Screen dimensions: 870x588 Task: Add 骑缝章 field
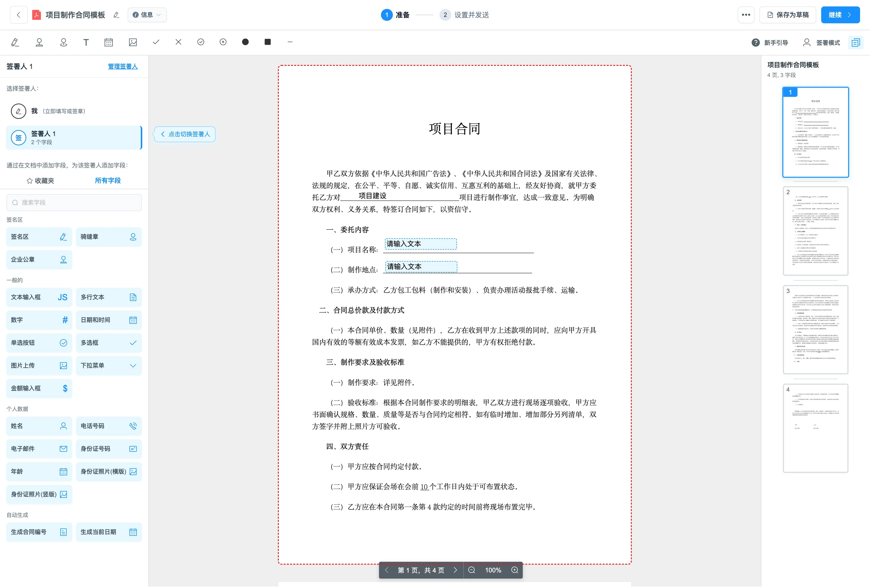pyautogui.click(x=109, y=237)
